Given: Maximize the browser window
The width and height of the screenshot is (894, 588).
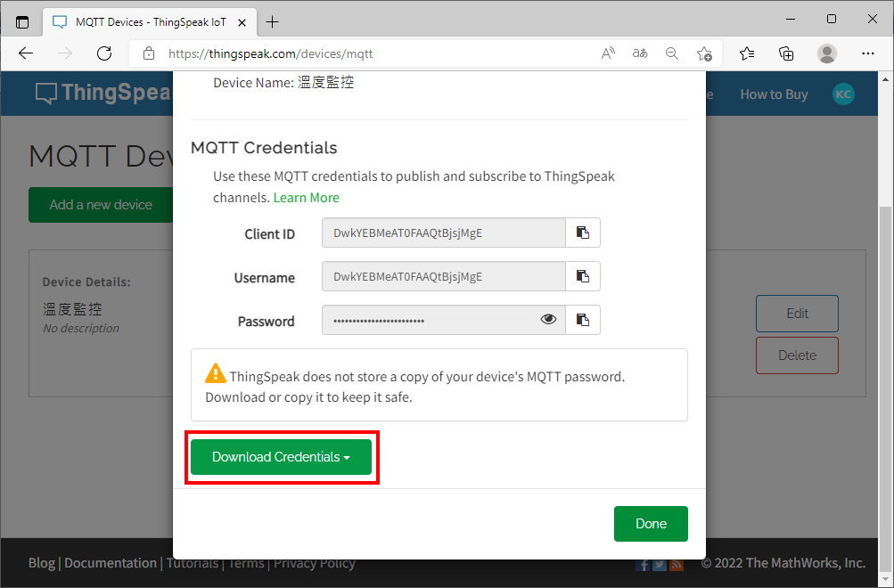Looking at the screenshot, I should [x=832, y=19].
